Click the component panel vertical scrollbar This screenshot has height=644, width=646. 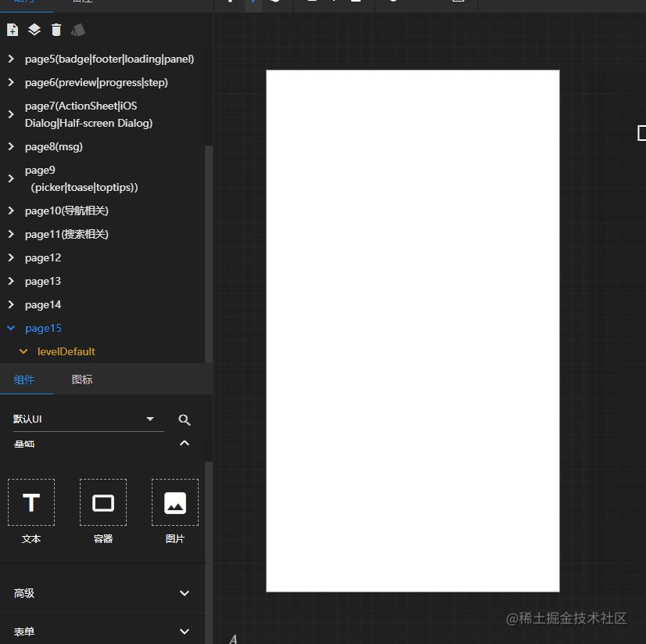[x=209, y=552]
